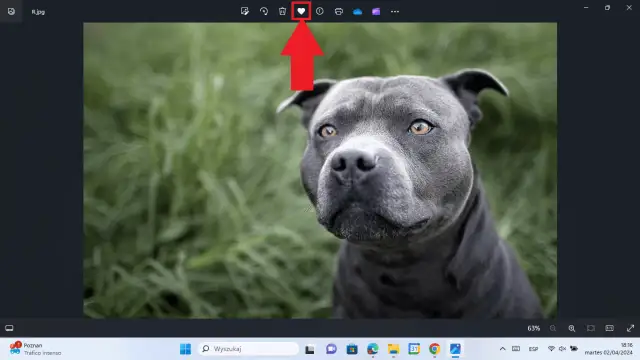Image resolution: width=640 pixels, height=360 pixels.
Task: Open the image edit tool
Action: [245, 11]
